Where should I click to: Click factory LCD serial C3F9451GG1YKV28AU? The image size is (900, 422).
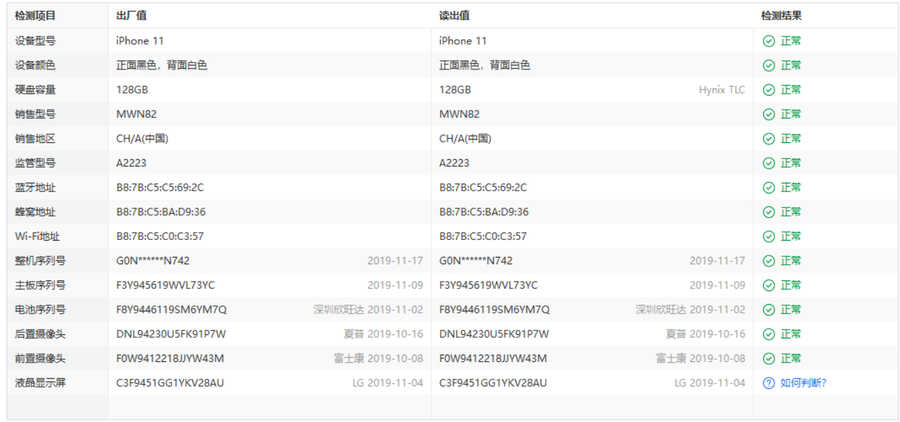(x=170, y=383)
